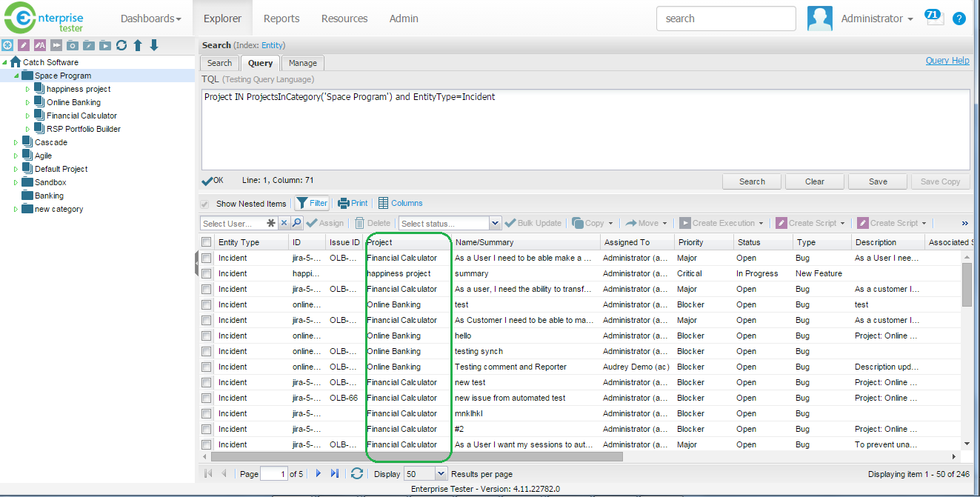Click the refresh icon in the tree toolbar
The image size is (980, 497).
121,46
